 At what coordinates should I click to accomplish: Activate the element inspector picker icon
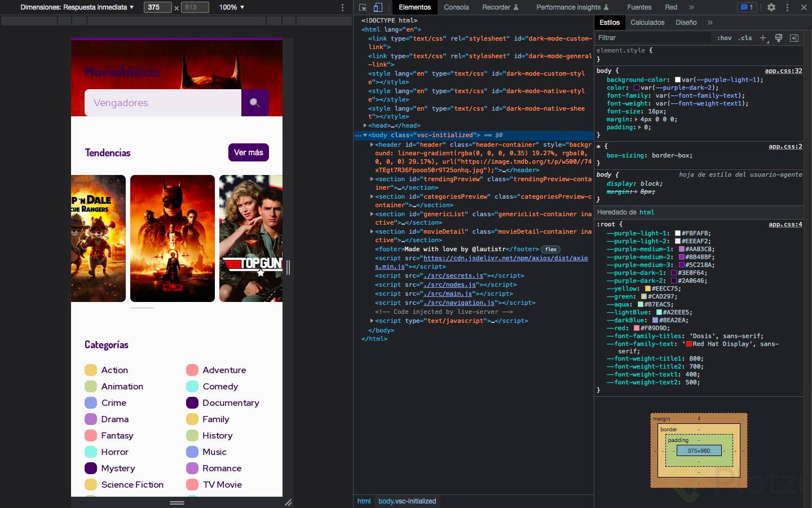363,7
